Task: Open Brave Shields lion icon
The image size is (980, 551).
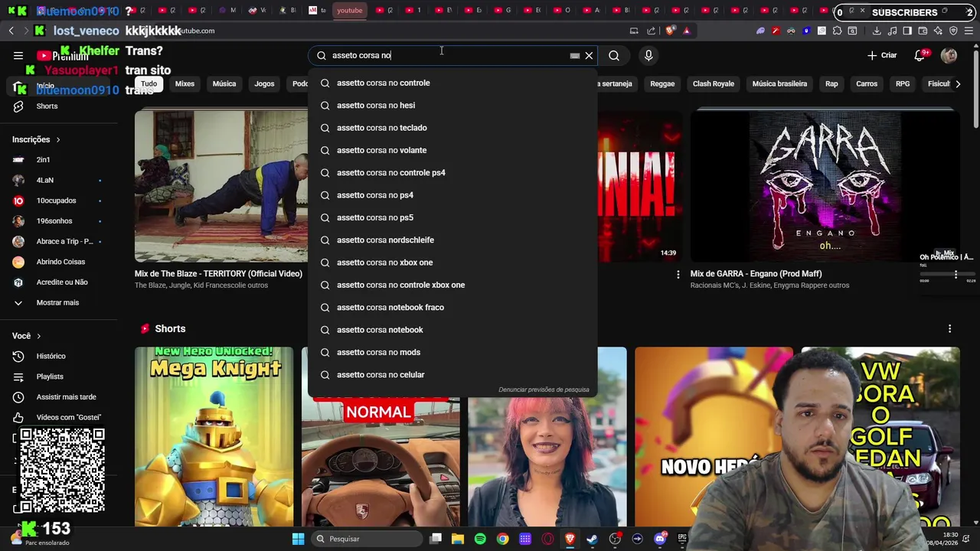Action: (671, 31)
